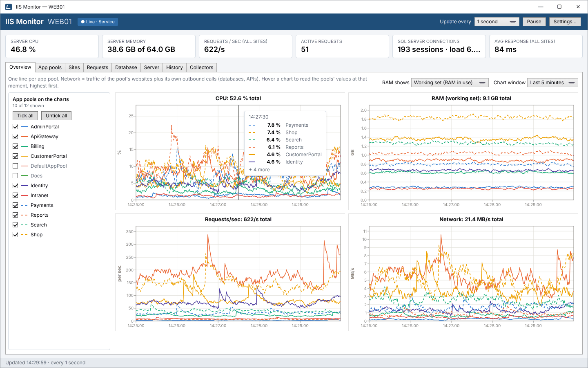
Task: Expand the RAM shows dropdown
Action: [450, 83]
